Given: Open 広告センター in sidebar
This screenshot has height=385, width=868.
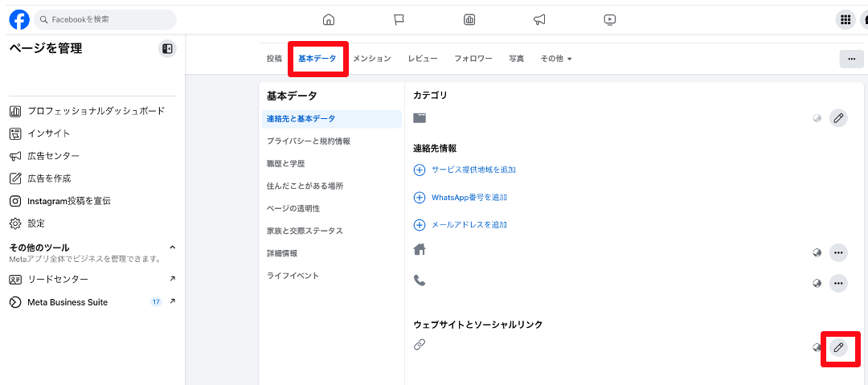Looking at the screenshot, I should point(93,156).
